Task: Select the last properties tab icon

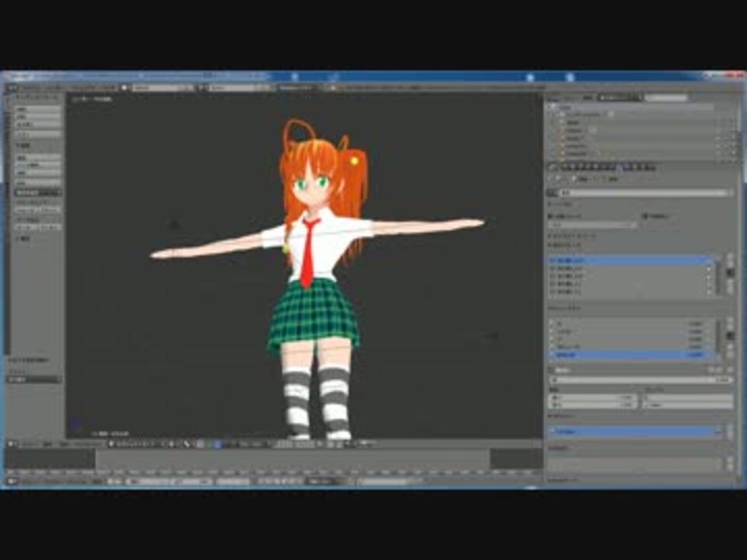Action: (652, 167)
